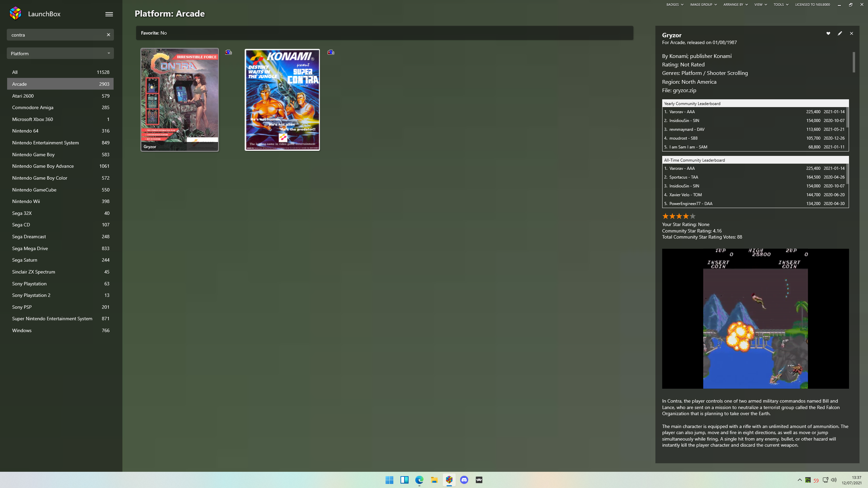Click PowerEngineer77 - DAA leaderboard entry
Image resolution: width=868 pixels, height=488 pixels.
[754, 203]
